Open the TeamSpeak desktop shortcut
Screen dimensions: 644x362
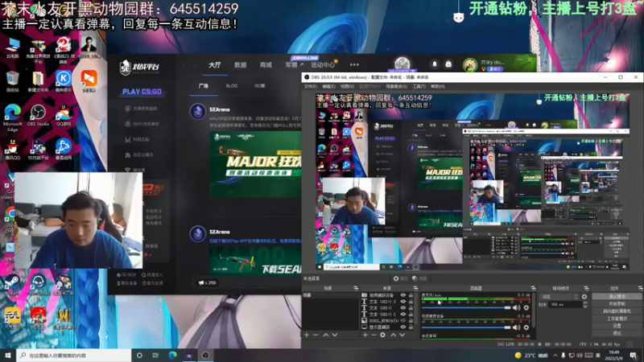pos(38,285)
